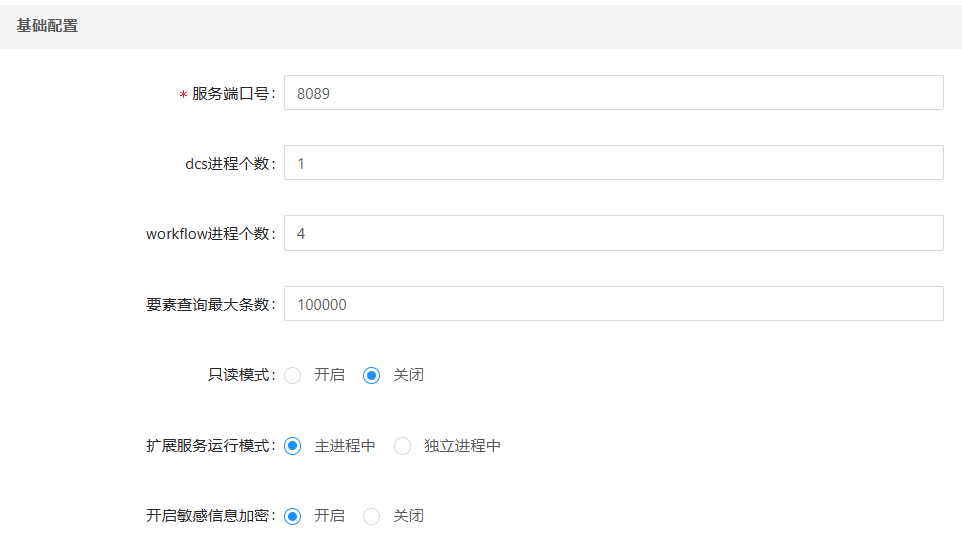The height and width of the screenshot is (543, 962).
Task: Click the 开启敏感信息加密 label text
Action: click(x=209, y=516)
